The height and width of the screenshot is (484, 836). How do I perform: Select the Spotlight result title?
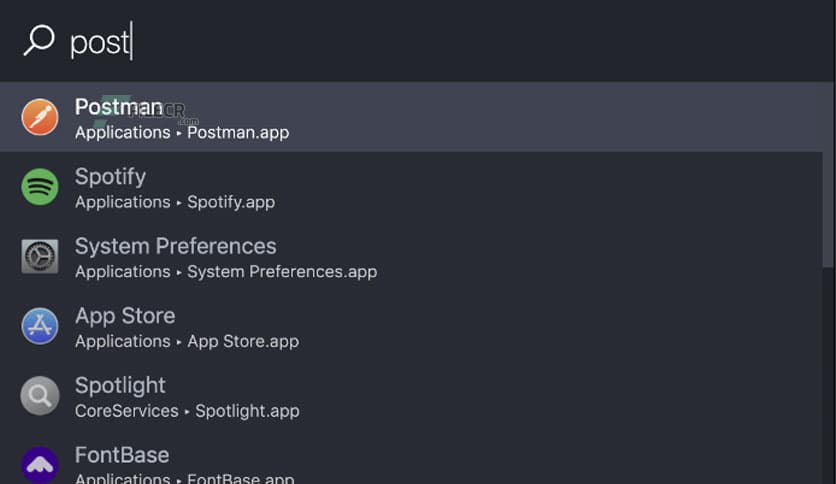120,386
